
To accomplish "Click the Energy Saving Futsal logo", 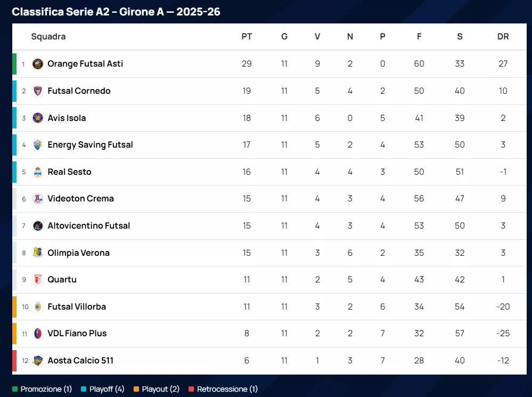I will (x=37, y=145).
